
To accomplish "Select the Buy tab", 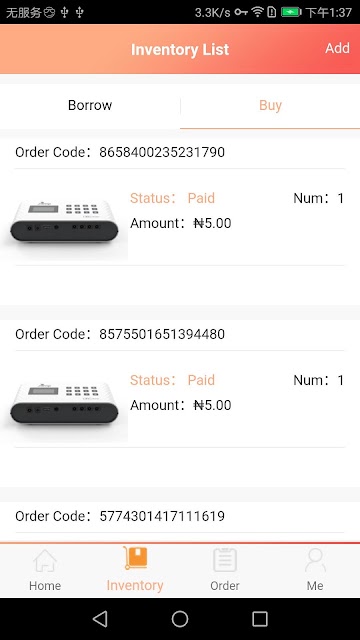I will click(x=270, y=105).
